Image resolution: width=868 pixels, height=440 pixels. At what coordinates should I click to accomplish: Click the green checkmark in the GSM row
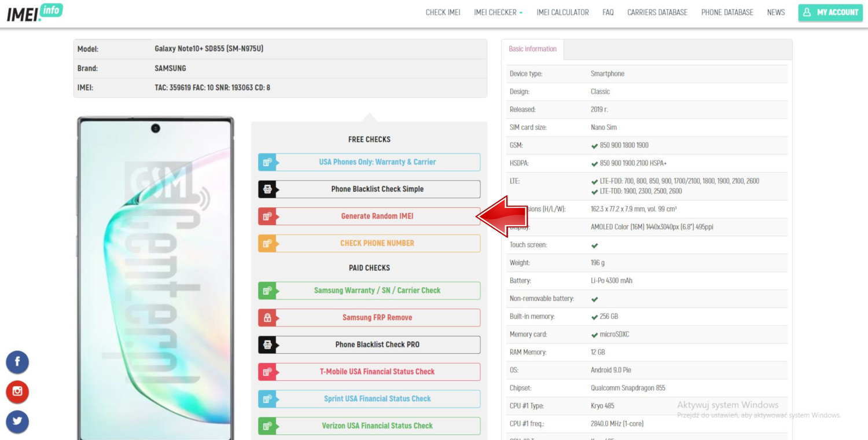pos(594,145)
